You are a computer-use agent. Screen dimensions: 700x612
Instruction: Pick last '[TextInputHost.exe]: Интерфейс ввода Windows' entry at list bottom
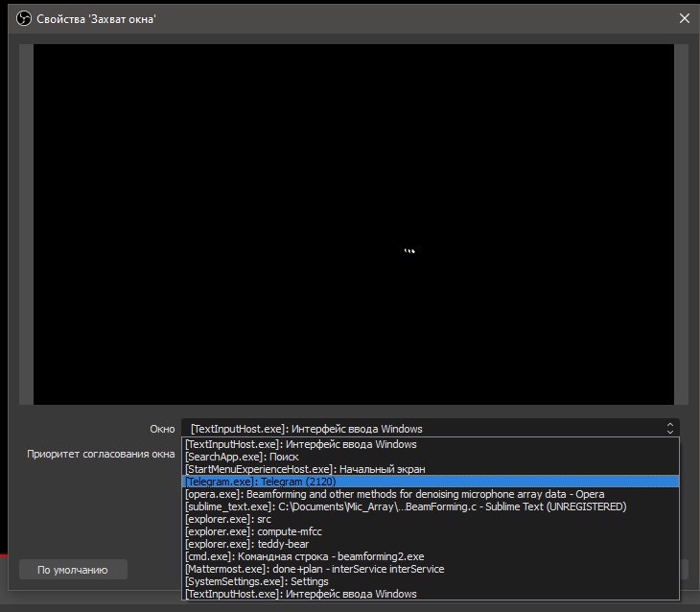click(x=431, y=594)
